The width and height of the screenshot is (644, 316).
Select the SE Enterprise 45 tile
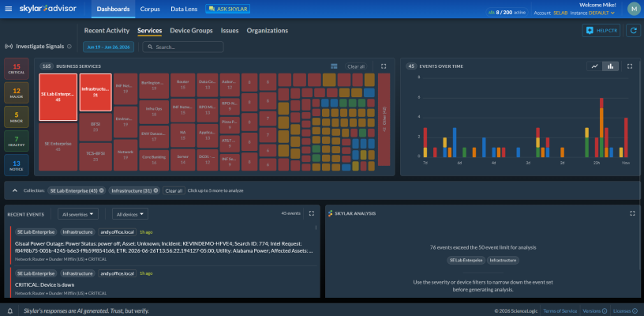click(58, 146)
